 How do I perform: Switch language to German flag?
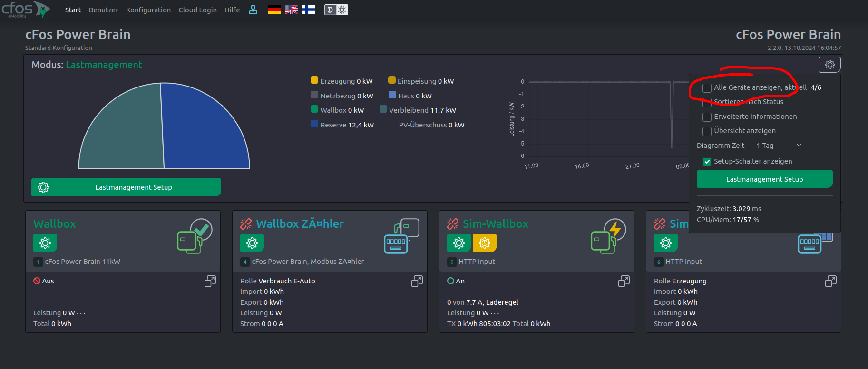pyautogui.click(x=274, y=10)
